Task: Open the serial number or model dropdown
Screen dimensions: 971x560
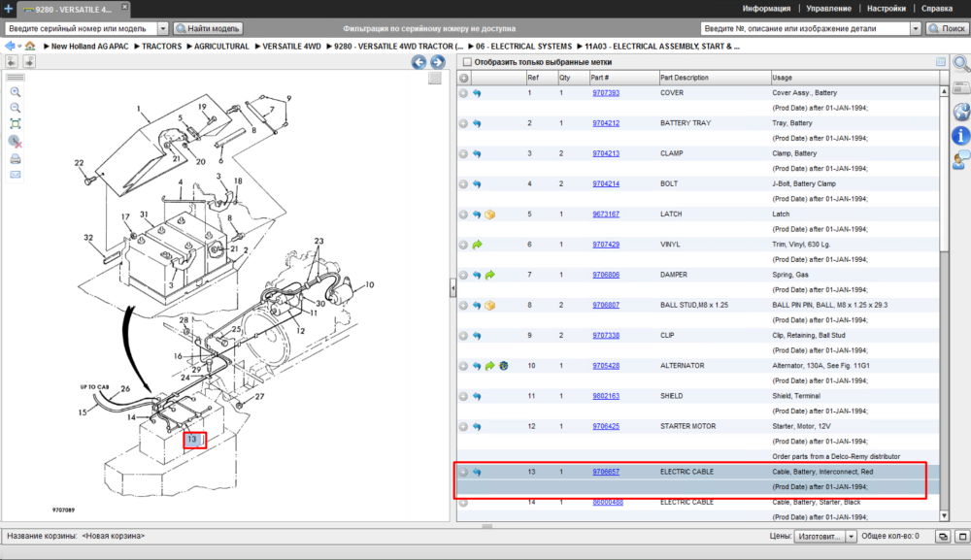Action: 163,28
